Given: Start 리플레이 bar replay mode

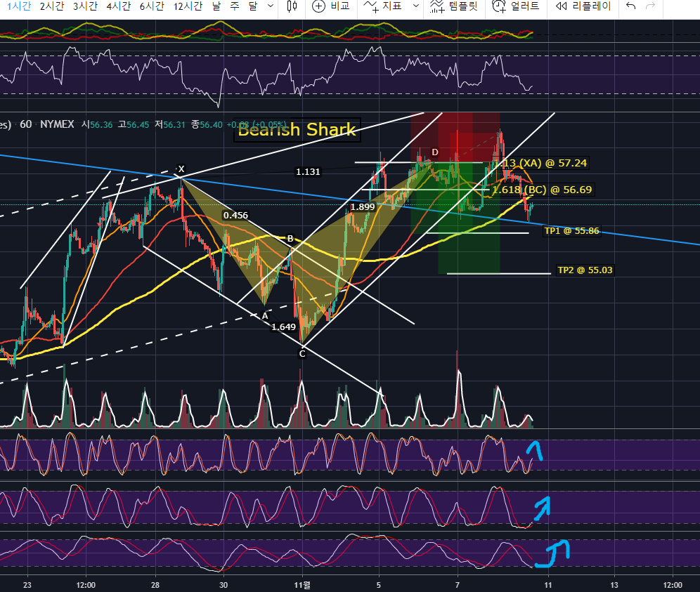Looking at the screenshot, I should point(583,6).
